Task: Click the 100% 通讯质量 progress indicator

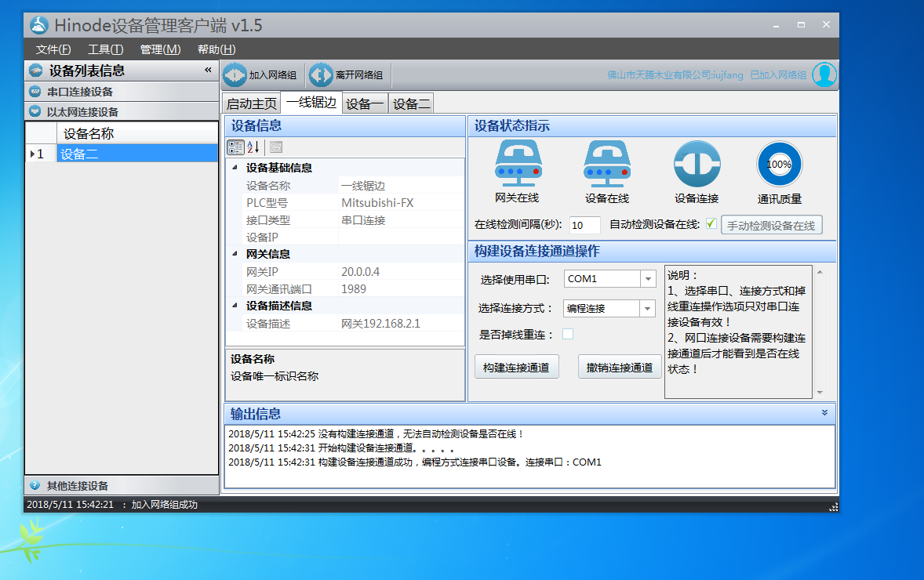Action: click(779, 164)
